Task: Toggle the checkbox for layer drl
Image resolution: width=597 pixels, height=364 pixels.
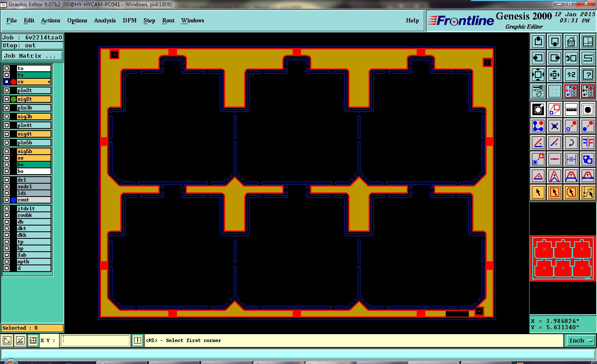Action: tap(7, 180)
